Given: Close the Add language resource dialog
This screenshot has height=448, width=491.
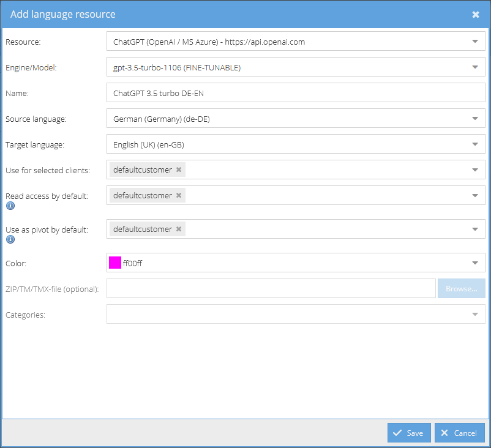Looking at the screenshot, I should point(476,15).
